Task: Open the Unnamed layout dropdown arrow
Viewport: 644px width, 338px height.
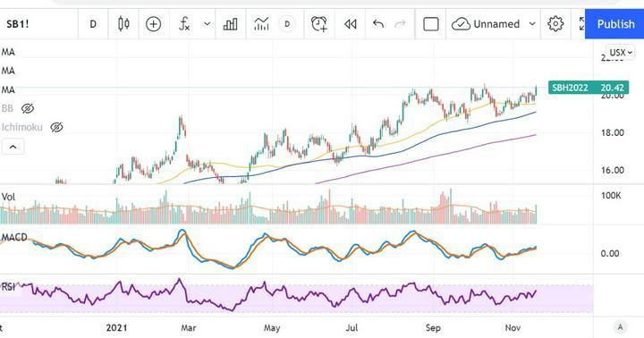Action: (x=532, y=24)
